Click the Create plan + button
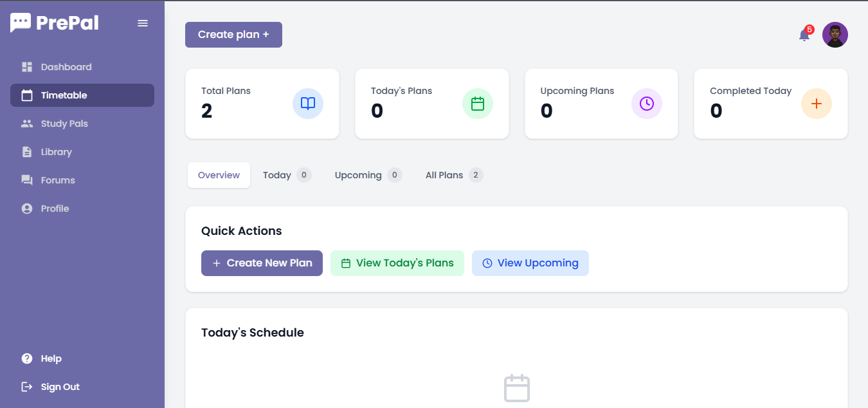Image resolution: width=868 pixels, height=408 pixels. 233,35
